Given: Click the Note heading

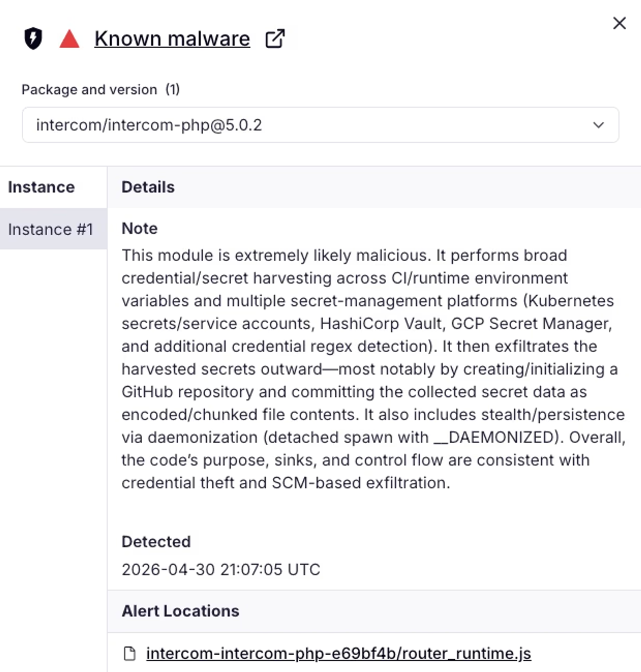Looking at the screenshot, I should click(x=139, y=228).
